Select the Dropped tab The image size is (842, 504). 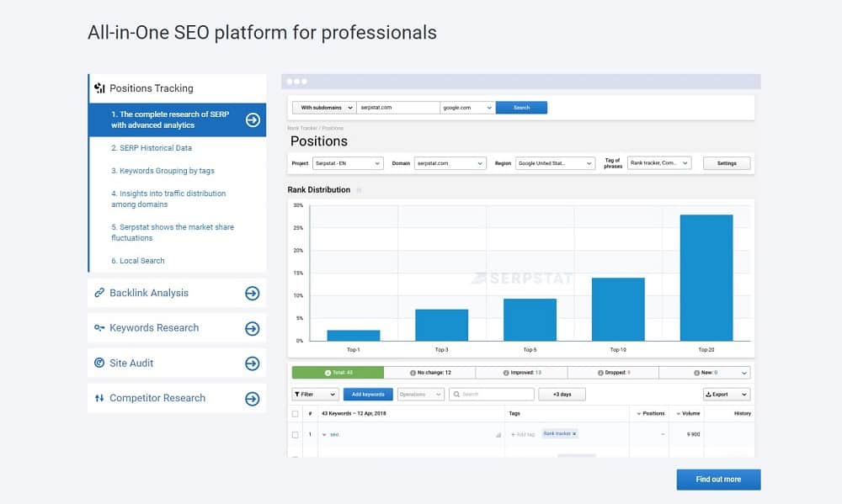(613, 373)
